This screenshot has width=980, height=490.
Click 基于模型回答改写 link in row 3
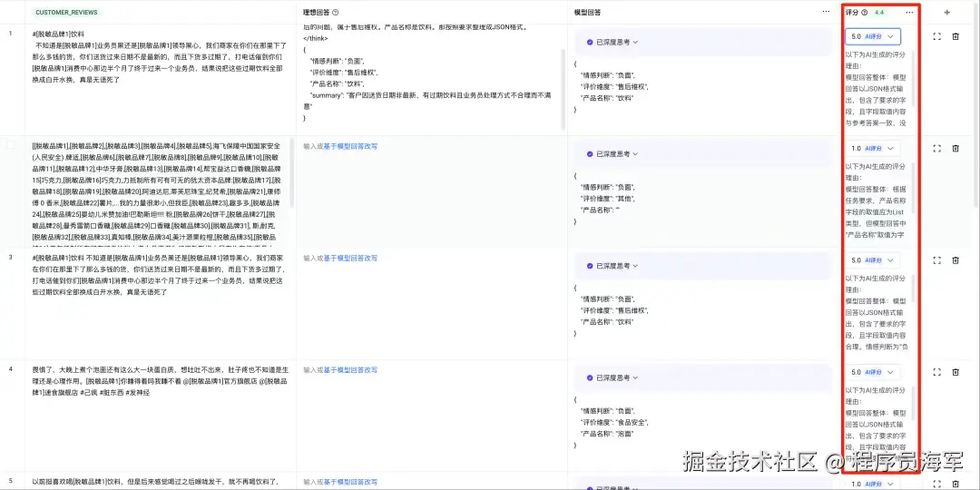coord(350,258)
